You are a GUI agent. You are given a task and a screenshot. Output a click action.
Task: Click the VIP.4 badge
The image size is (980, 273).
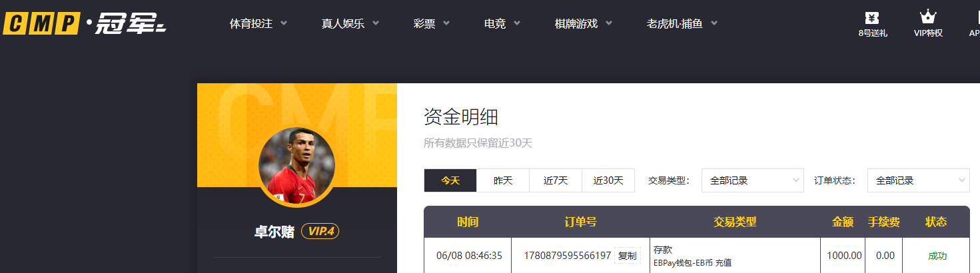click(320, 232)
